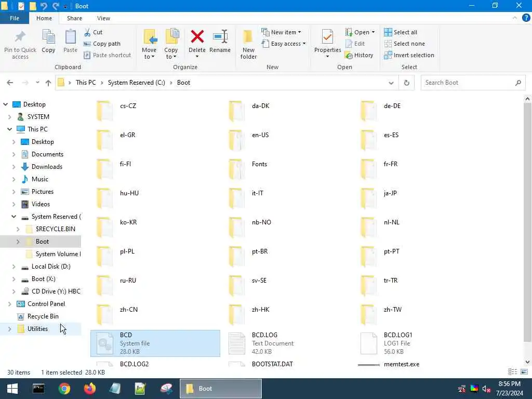Open the Easy access dropdown
Image resolution: width=532 pixels, height=399 pixels.
click(284, 44)
